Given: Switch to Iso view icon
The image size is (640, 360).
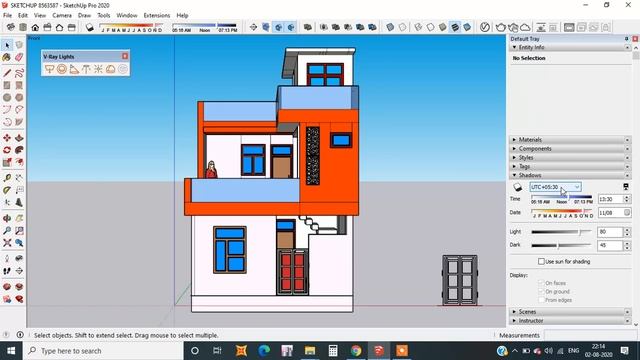Looking at the screenshot, I should 11,27.
